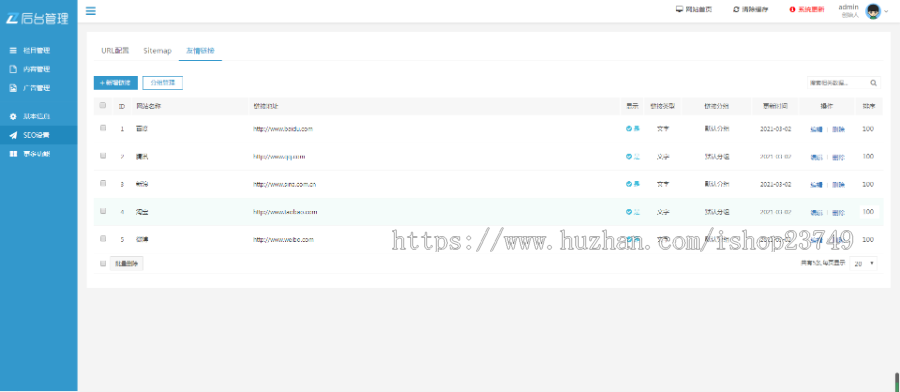This screenshot has width=900, height=392.
Task: Click 删除 link in baidu row
Action: (x=839, y=129)
